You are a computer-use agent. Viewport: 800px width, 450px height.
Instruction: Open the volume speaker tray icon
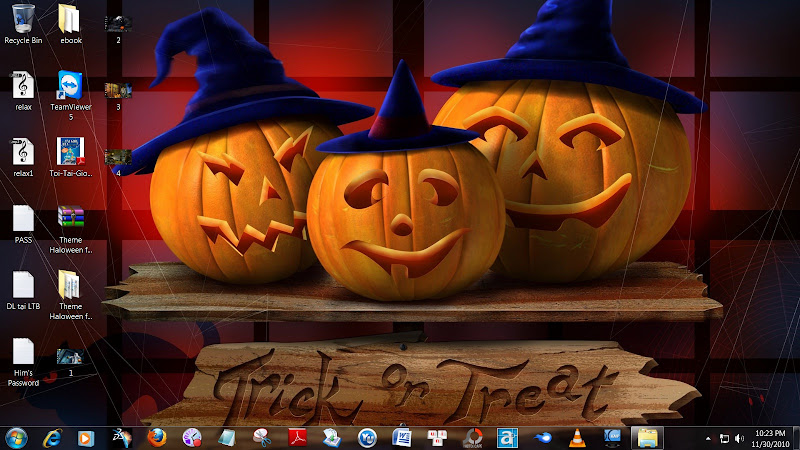pyautogui.click(x=739, y=438)
